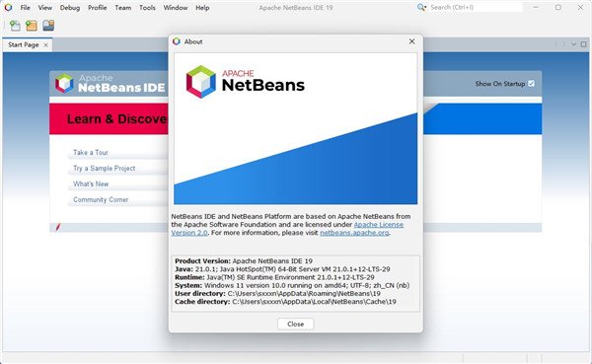Select the Start Page tab

coord(24,45)
